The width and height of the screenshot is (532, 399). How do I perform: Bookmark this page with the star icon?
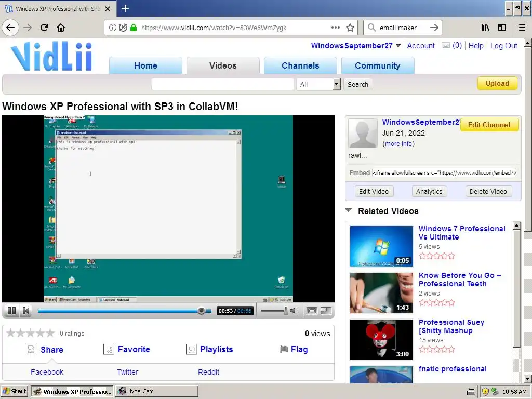pyautogui.click(x=350, y=28)
